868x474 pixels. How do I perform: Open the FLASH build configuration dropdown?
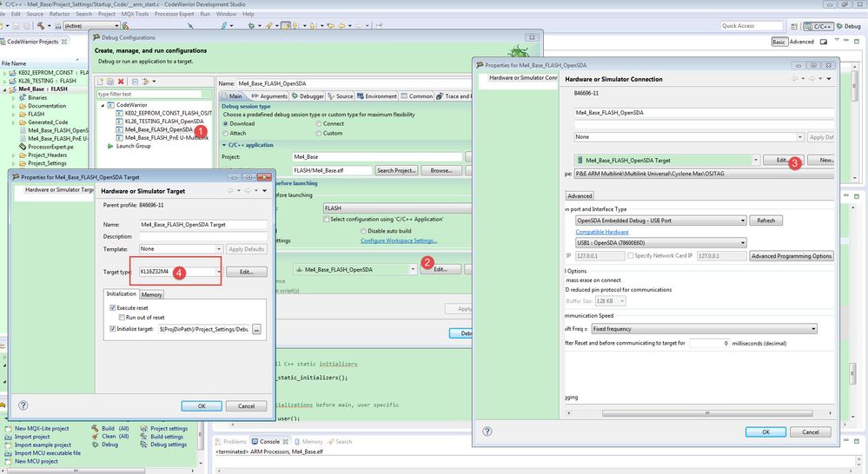pos(397,208)
